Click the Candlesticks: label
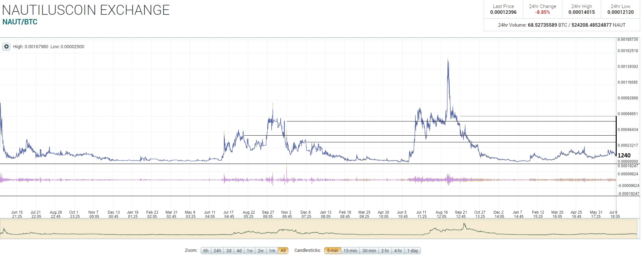Image resolution: width=644 pixels, height=258 pixels. (x=308, y=250)
